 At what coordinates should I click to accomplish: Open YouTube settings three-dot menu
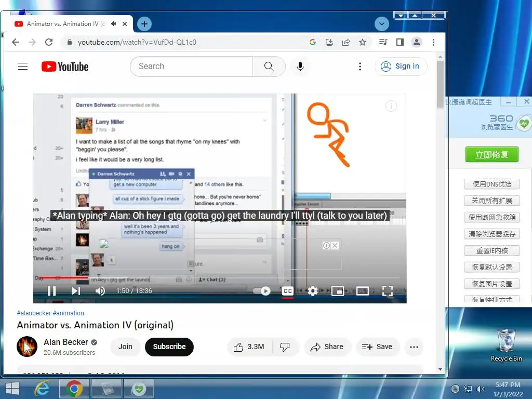(360, 66)
